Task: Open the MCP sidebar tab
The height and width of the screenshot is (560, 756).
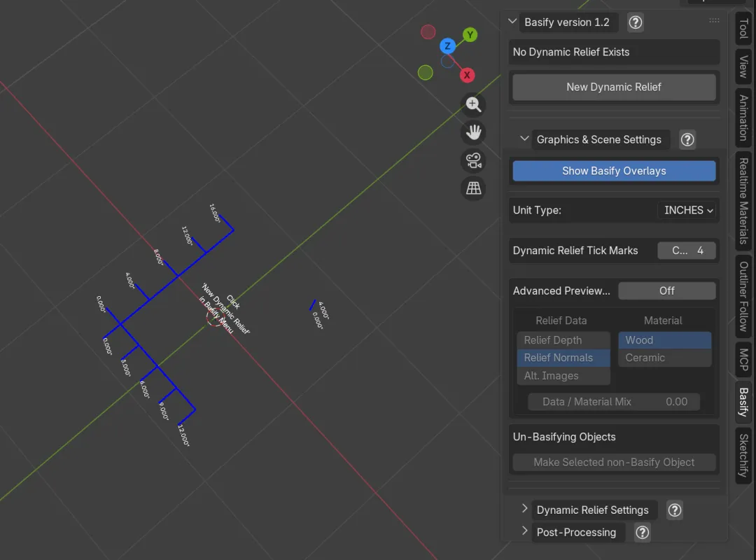Action: coord(743,360)
